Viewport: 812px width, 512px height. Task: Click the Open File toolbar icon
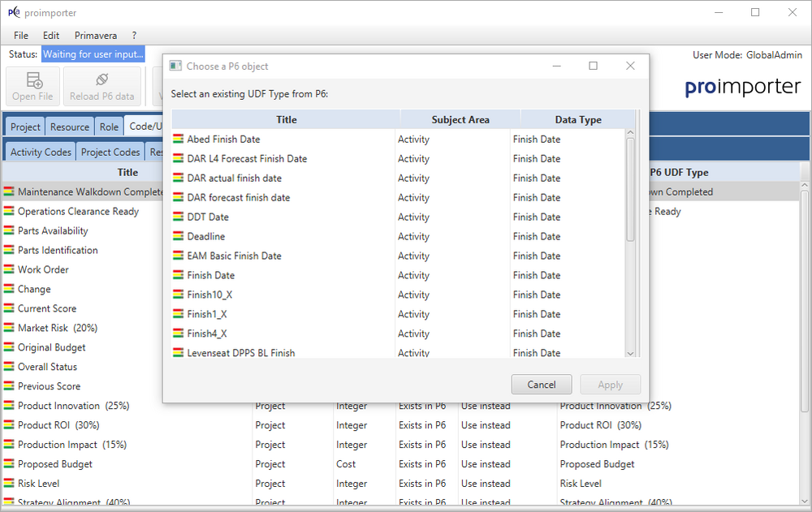pyautogui.click(x=33, y=80)
